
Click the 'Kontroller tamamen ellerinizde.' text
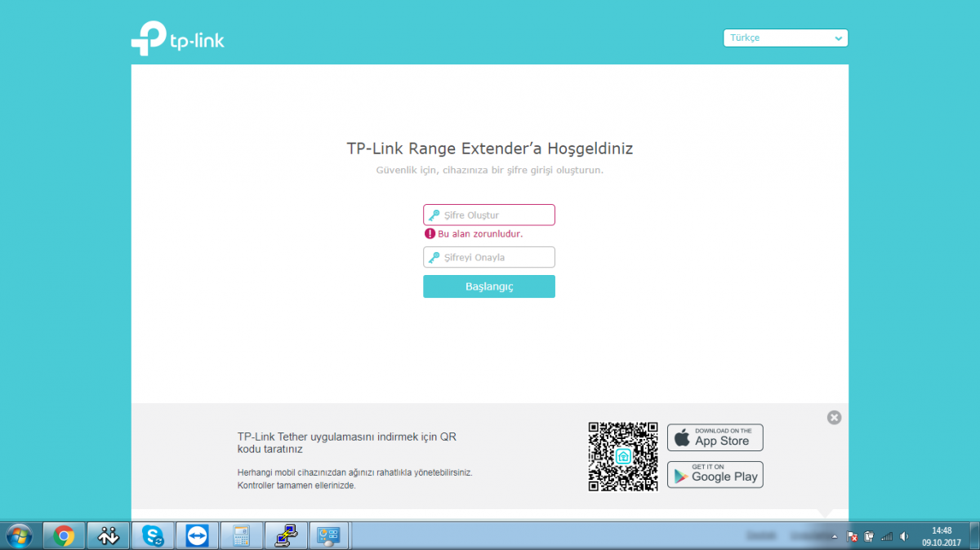296,486
